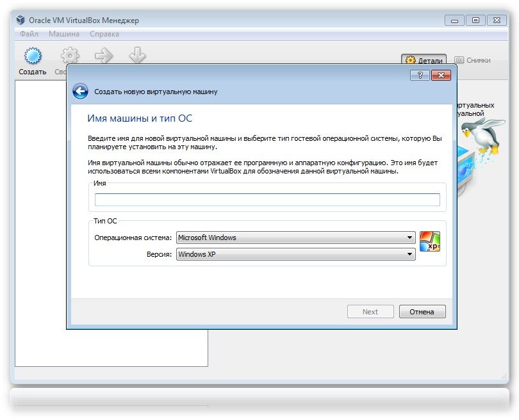The image size is (519, 420).
Task: Click the question mark help button
Action: tap(420, 75)
